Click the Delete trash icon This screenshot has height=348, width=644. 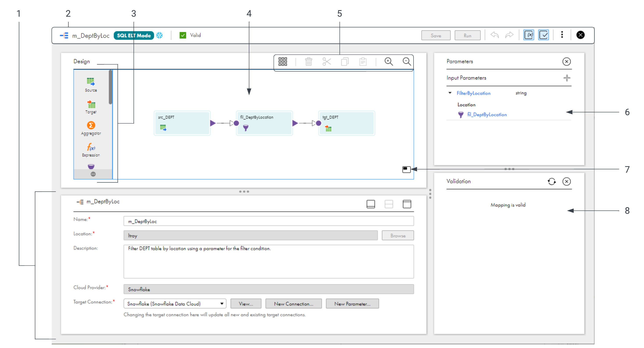point(309,61)
